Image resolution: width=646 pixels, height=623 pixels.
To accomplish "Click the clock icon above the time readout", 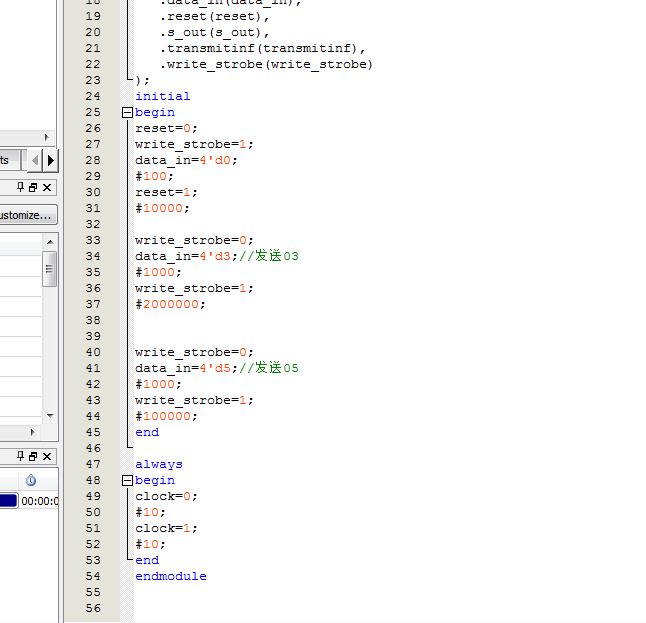I will [30, 480].
